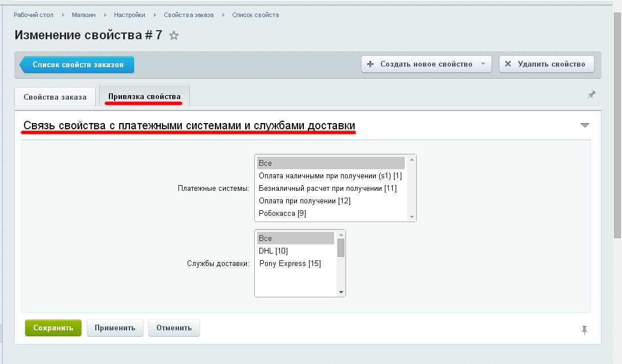Click Применить button
The image size is (622, 364).
coord(115,328)
